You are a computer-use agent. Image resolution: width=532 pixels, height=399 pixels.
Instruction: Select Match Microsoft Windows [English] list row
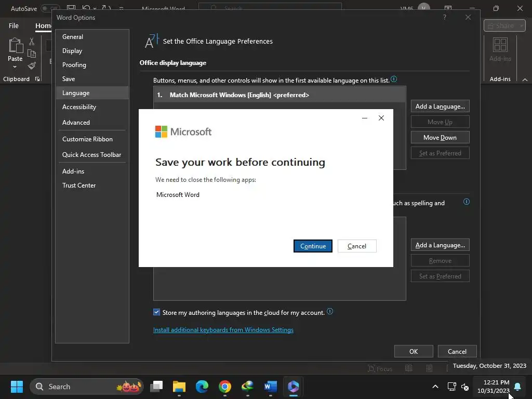point(279,95)
